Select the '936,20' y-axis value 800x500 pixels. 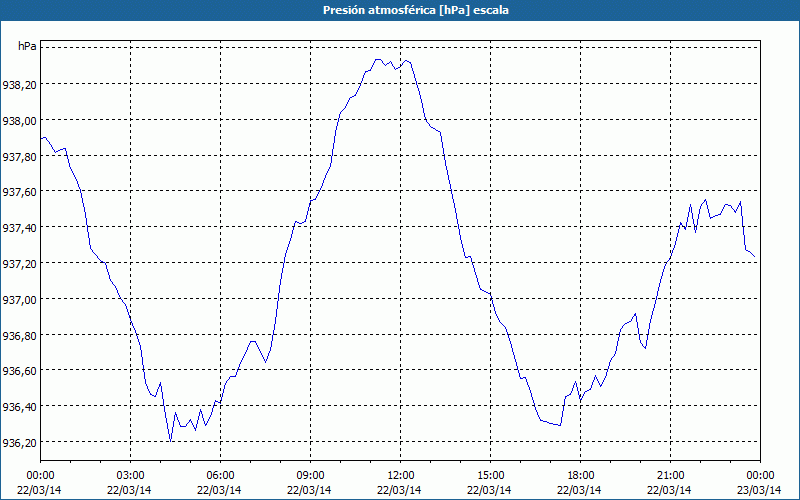click(19, 443)
